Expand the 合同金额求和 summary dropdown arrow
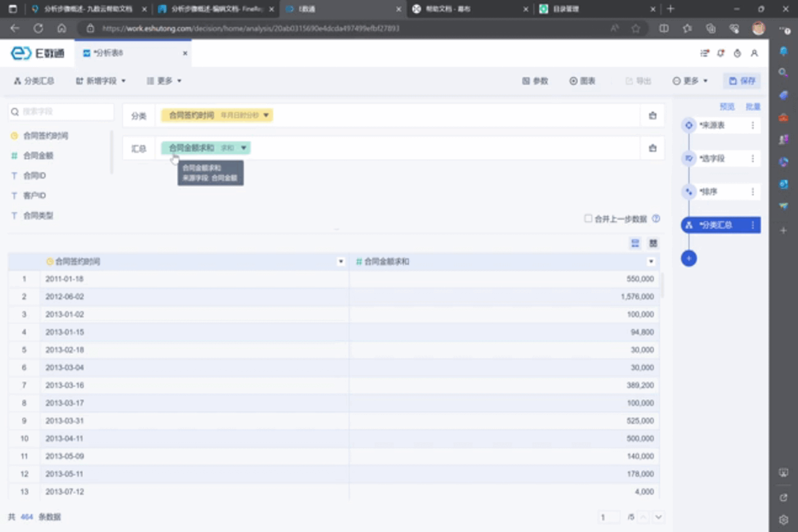The height and width of the screenshot is (532, 798). tap(244, 148)
